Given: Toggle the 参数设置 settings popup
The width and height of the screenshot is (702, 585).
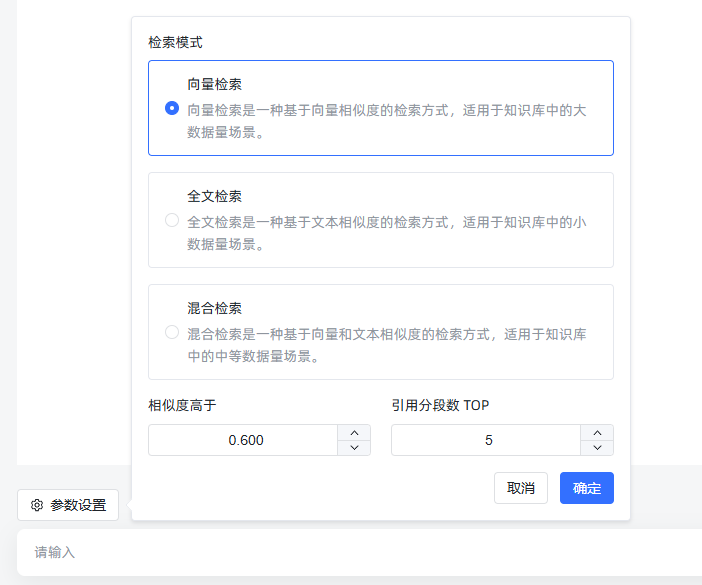Looking at the screenshot, I should point(68,505).
